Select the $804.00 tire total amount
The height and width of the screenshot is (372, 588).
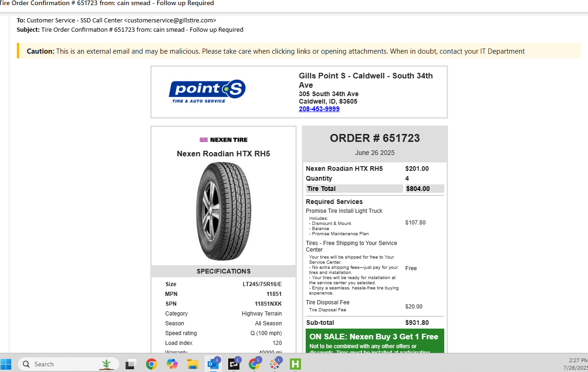(418, 189)
